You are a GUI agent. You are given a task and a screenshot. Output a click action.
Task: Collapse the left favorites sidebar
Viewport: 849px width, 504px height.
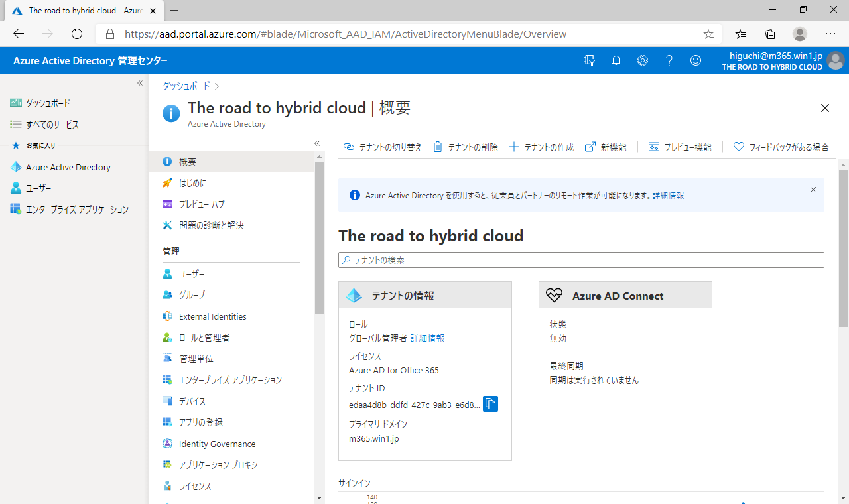(140, 83)
